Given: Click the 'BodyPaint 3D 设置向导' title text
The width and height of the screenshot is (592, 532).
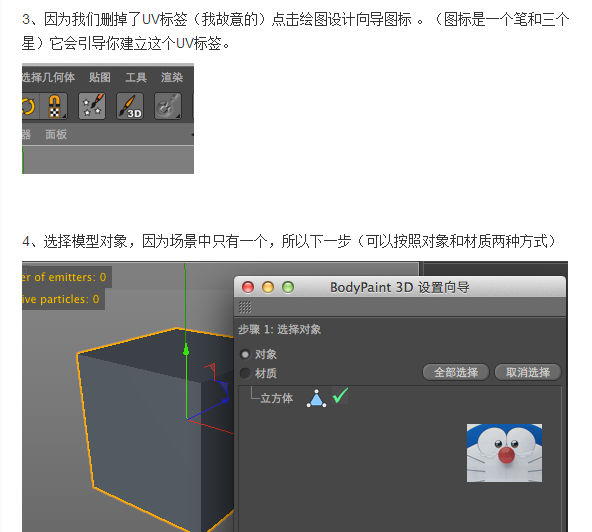Looking at the screenshot, I should [400, 288].
